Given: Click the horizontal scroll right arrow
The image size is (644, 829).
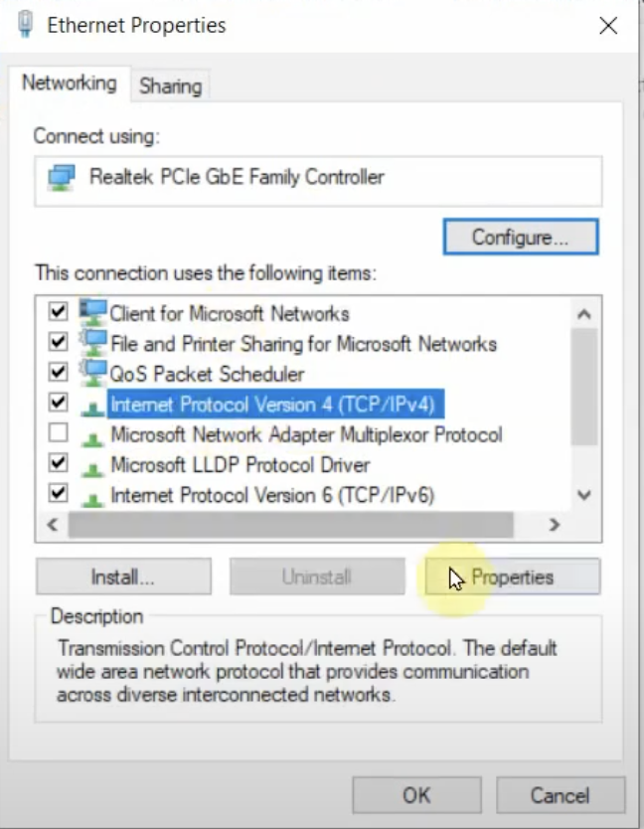Looking at the screenshot, I should pyautogui.click(x=555, y=525).
